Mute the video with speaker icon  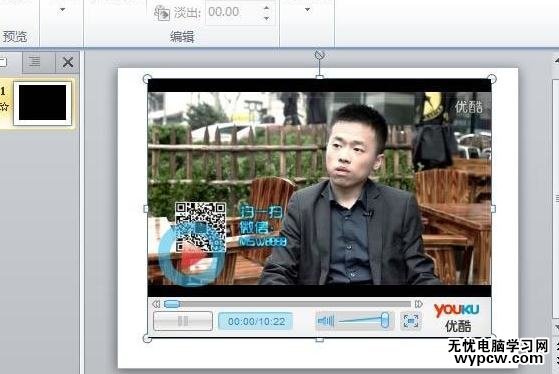325,321
